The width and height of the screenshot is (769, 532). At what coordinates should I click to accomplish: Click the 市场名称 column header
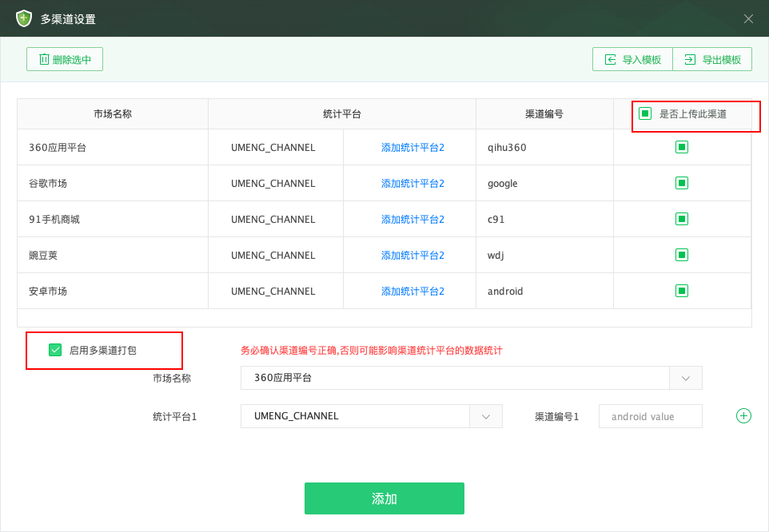coord(113,114)
